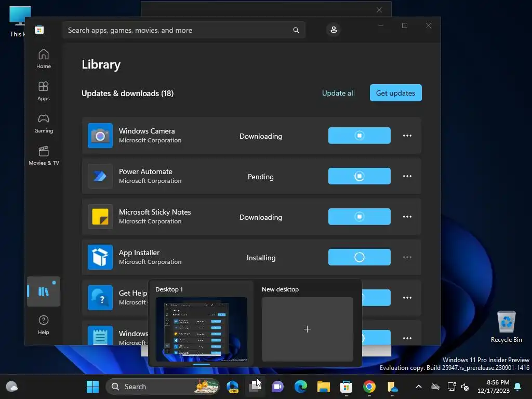Click the Update all link
Viewport: 532px width, 399px height.
[x=338, y=93]
